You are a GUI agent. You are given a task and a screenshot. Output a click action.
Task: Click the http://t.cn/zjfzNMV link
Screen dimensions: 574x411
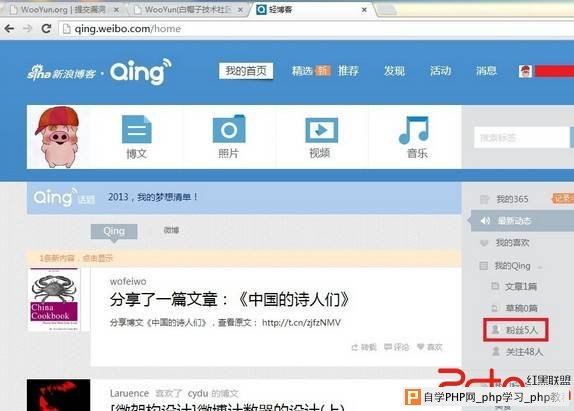[301, 322]
